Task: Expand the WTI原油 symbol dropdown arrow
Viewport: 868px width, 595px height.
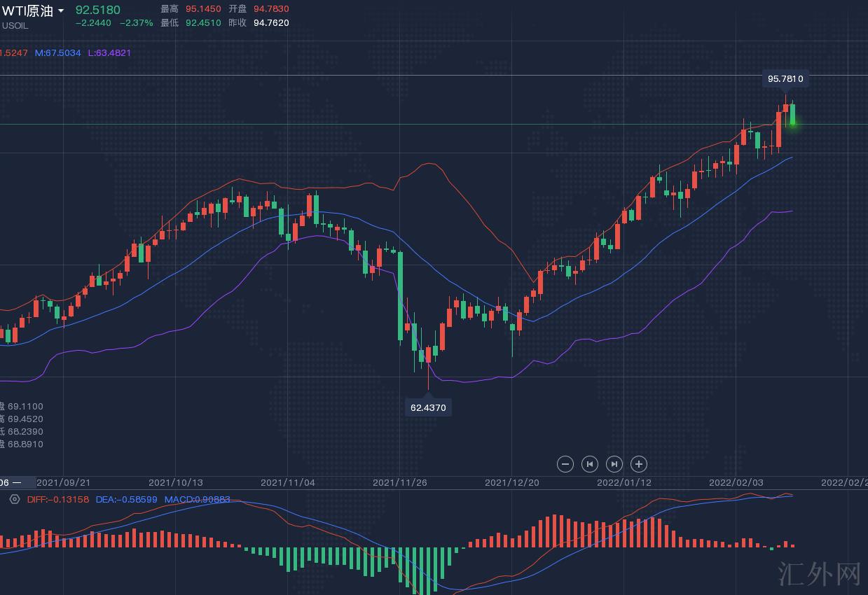Action: [62, 11]
